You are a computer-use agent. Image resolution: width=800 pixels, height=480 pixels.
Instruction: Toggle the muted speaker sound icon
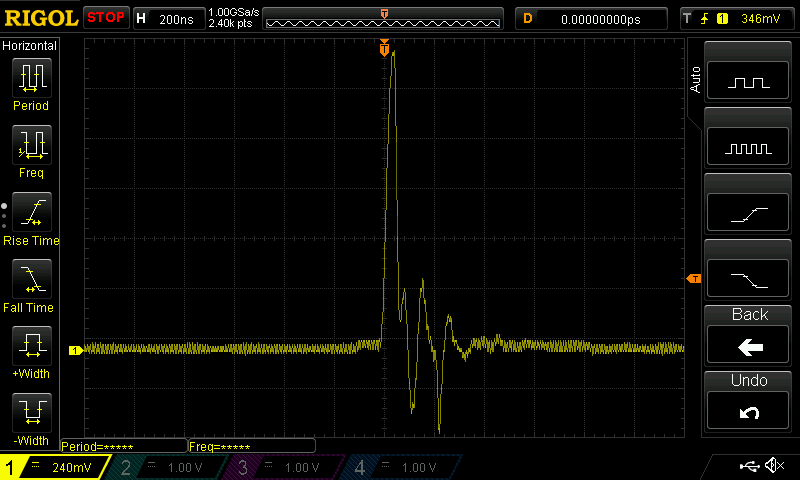pos(775,465)
